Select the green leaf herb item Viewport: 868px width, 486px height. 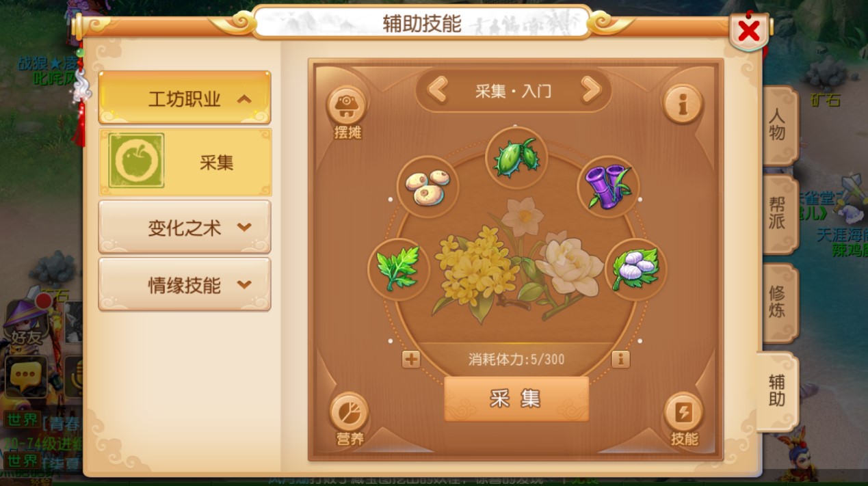(x=398, y=269)
